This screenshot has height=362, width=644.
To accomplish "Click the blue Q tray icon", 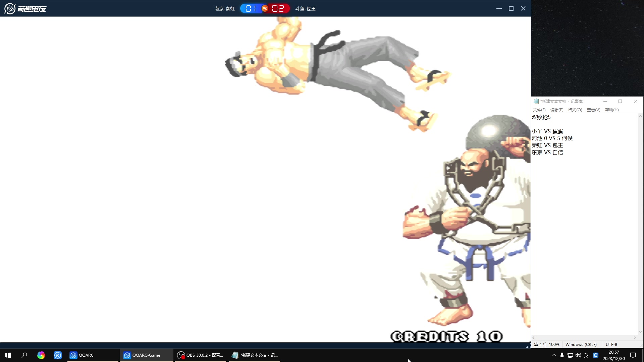I will 596,355.
